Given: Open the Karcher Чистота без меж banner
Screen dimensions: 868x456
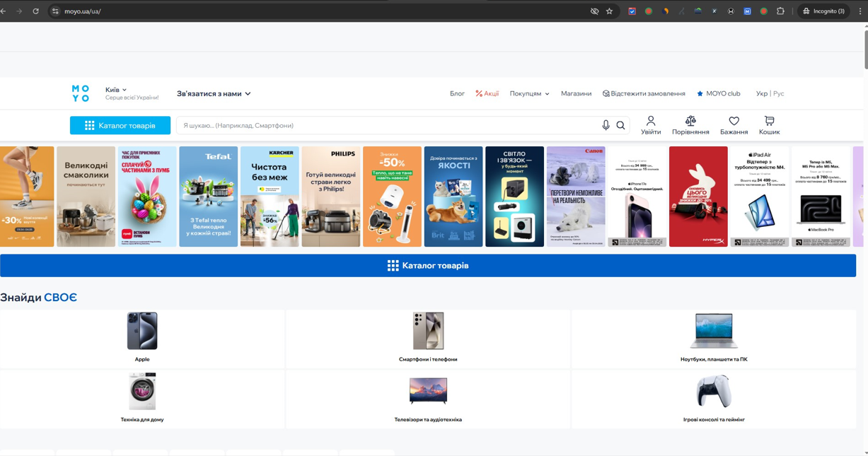Looking at the screenshot, I should pos(270,197).
